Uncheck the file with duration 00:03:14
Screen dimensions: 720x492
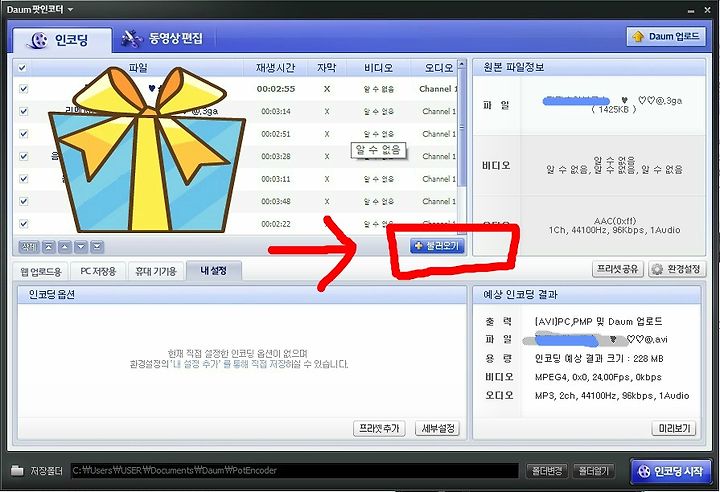[x=23, y=111]
